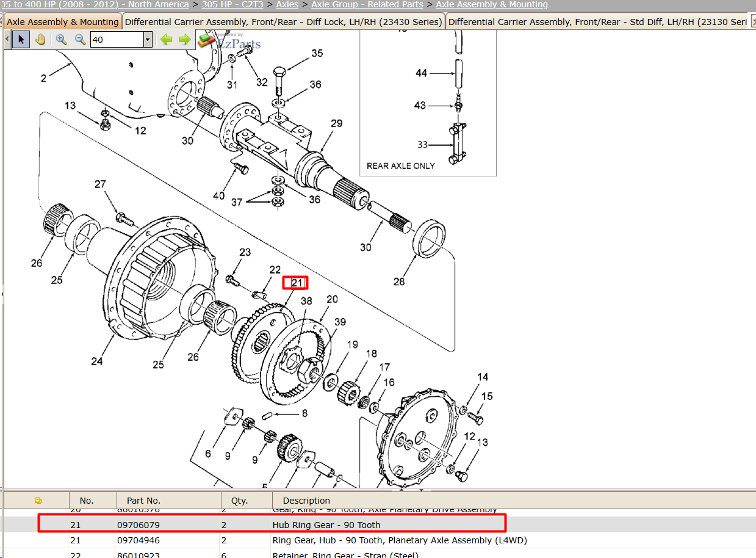Select part number 86010923 row
Viewport: 756px width, 558px height.
tap(378, 554)
